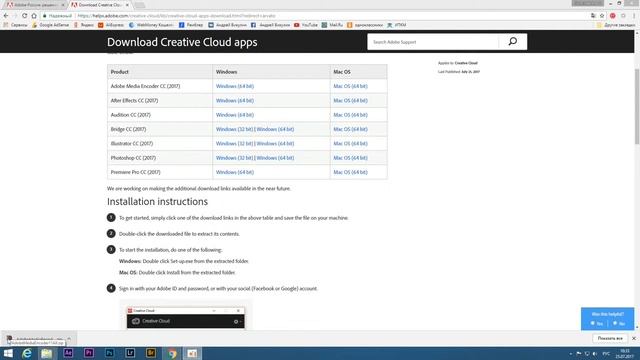Viewport: 640px width, 360px height.
Task: Click the Creative Cloud sign-in screenshot thumbnail
Action: click(x=186, y=316)
